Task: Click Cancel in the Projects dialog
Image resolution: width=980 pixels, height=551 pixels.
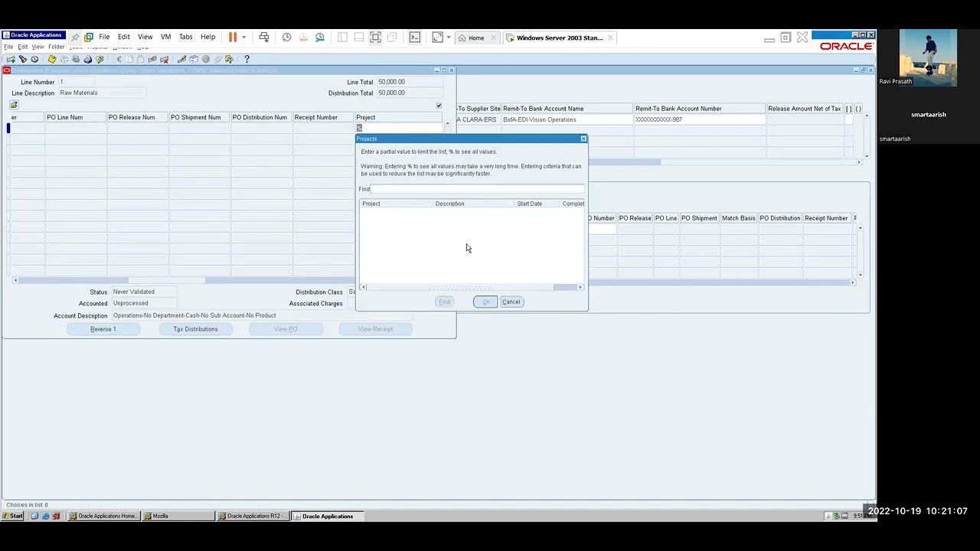Action: point(511,302)
